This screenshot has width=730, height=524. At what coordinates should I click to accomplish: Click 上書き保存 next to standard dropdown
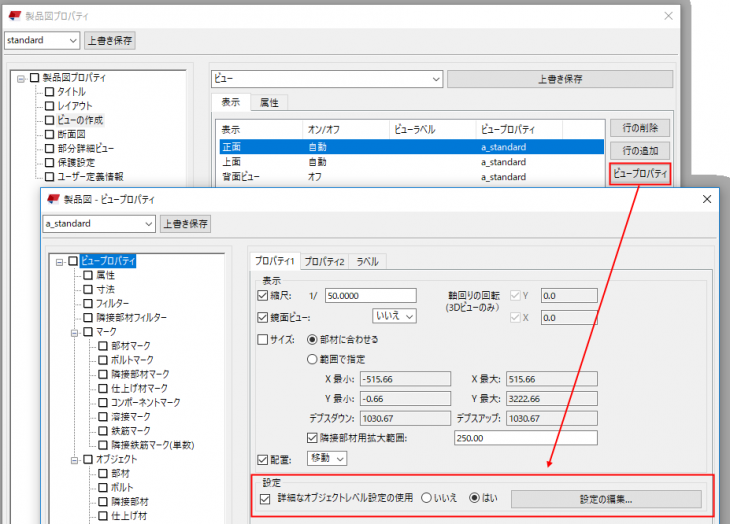110,40
